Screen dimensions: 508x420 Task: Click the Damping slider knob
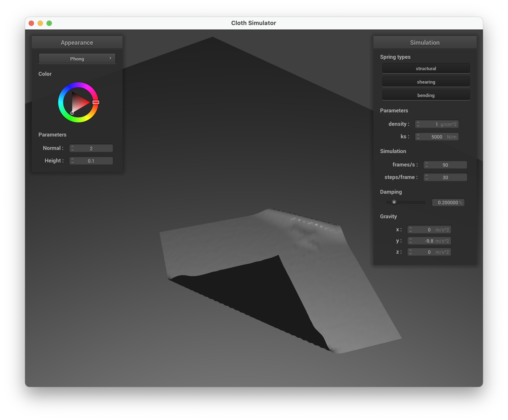point(394,202)
